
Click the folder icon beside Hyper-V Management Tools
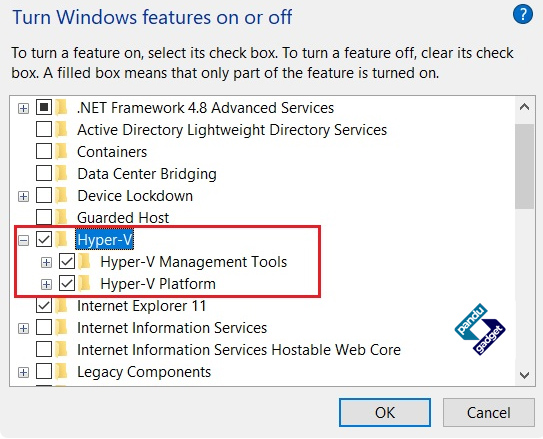coord(84,262)
